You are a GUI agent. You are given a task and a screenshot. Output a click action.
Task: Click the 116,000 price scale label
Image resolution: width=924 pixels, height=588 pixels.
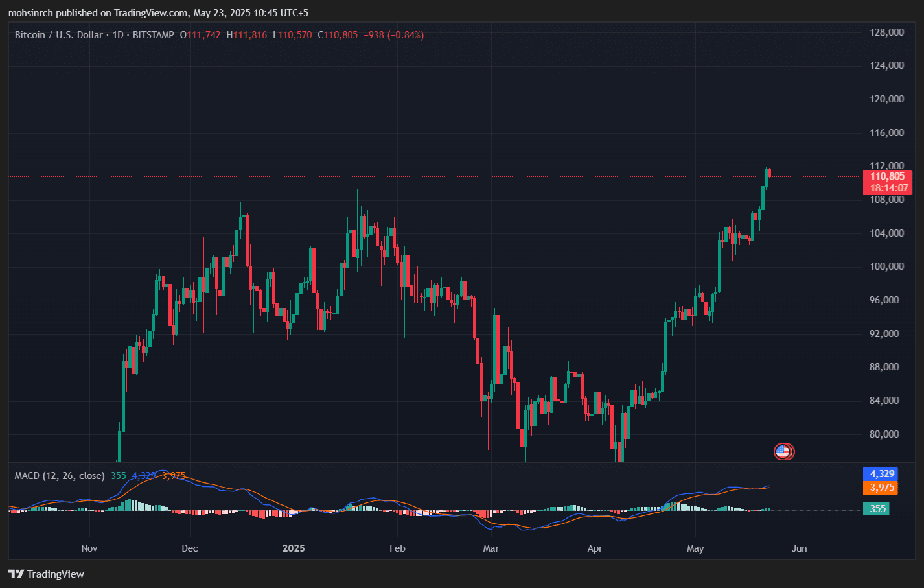tap(887, 133)
